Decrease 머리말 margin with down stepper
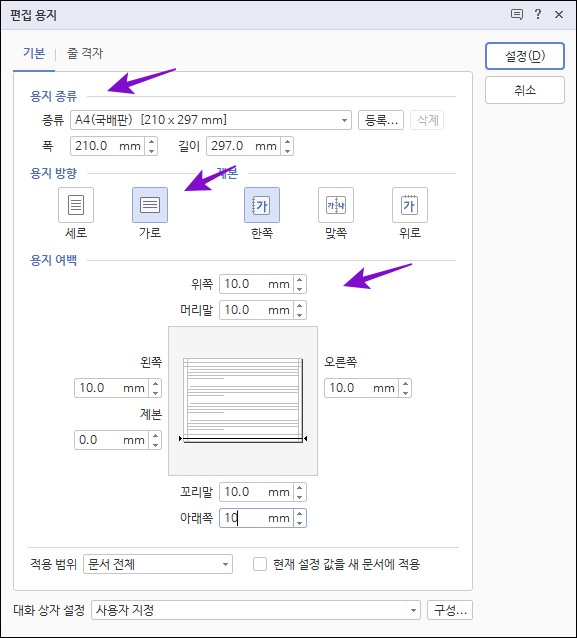 coord(300,315)
